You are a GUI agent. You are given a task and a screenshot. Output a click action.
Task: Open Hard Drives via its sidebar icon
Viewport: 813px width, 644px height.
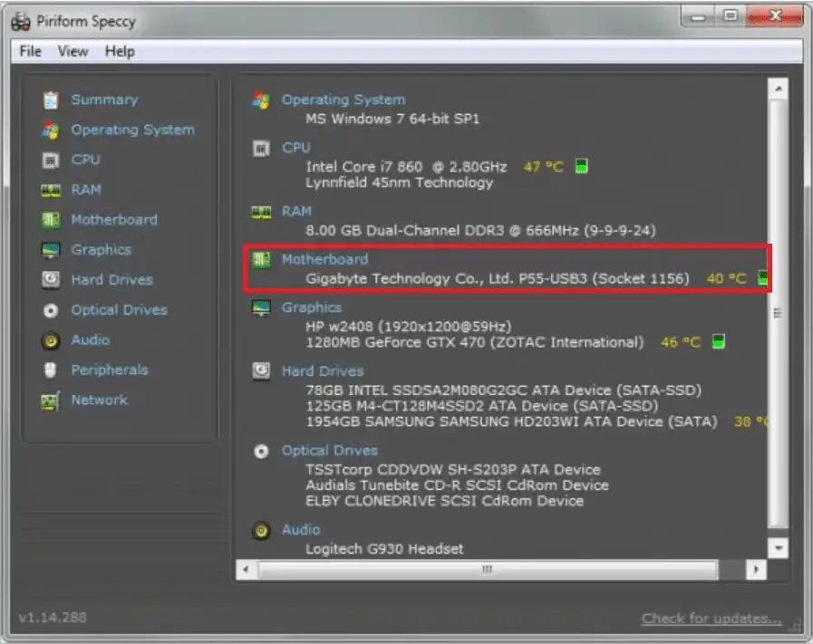coord(51,280)
